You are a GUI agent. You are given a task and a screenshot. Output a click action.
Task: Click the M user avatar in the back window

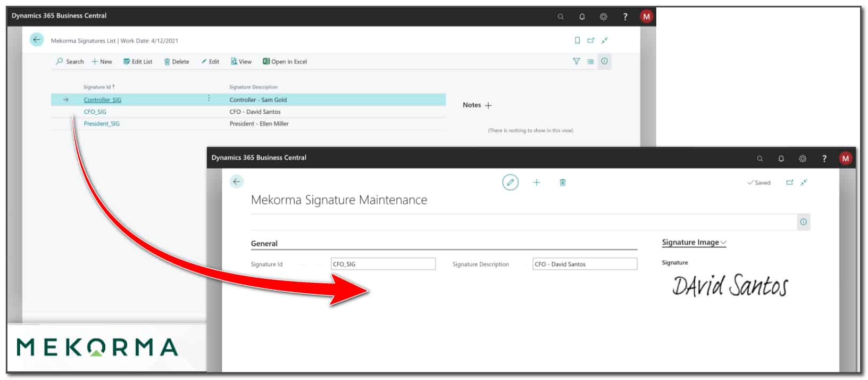click(646, 16)
